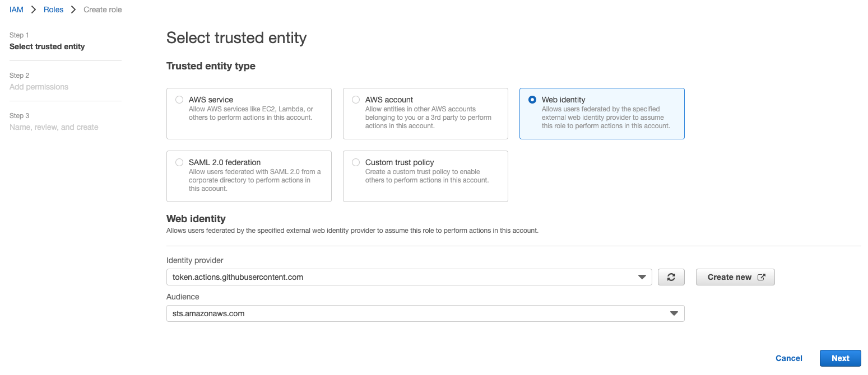Go to IAM breadcrumb link
The image size is (868, 375).
[16, 10]
